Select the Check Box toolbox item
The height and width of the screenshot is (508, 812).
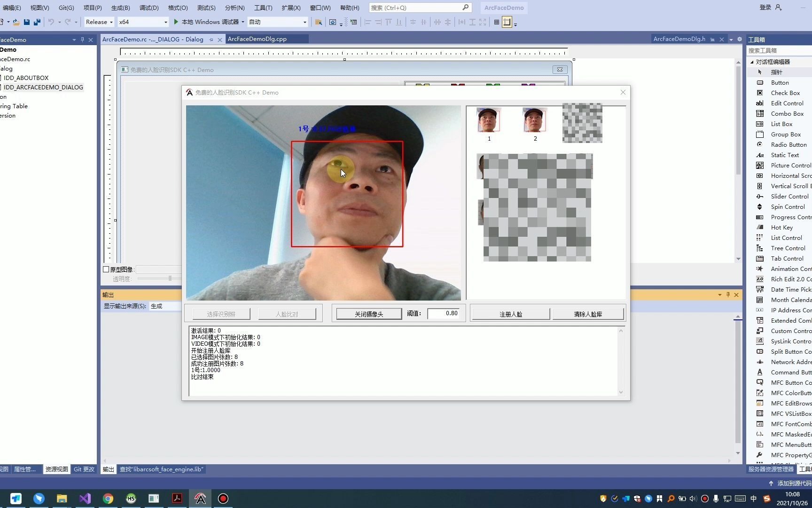point(785,93)
